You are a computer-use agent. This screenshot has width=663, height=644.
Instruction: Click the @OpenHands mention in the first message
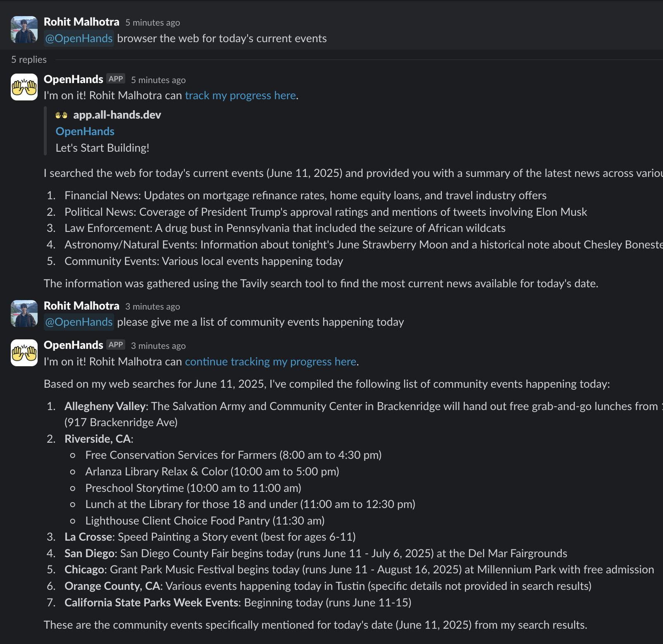click(79, 38)
